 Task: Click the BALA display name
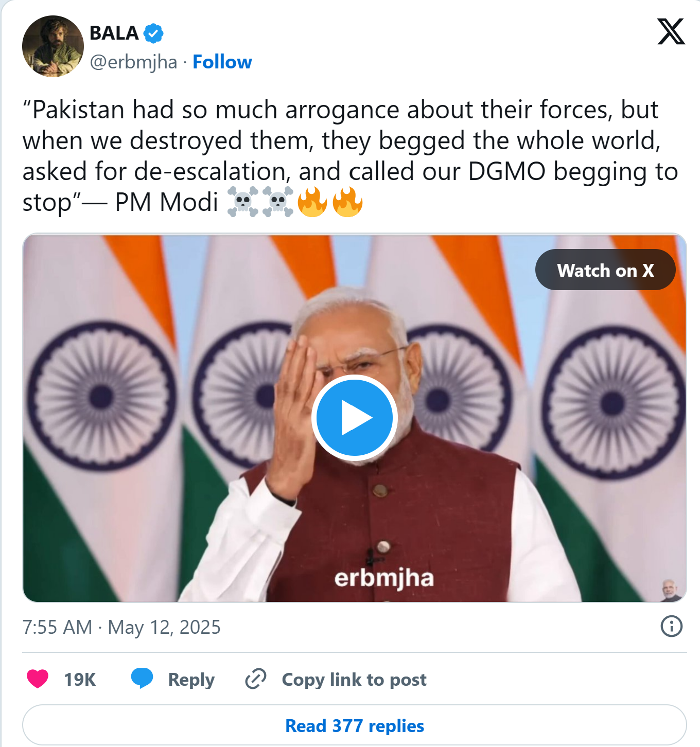(x=114, y=33)
